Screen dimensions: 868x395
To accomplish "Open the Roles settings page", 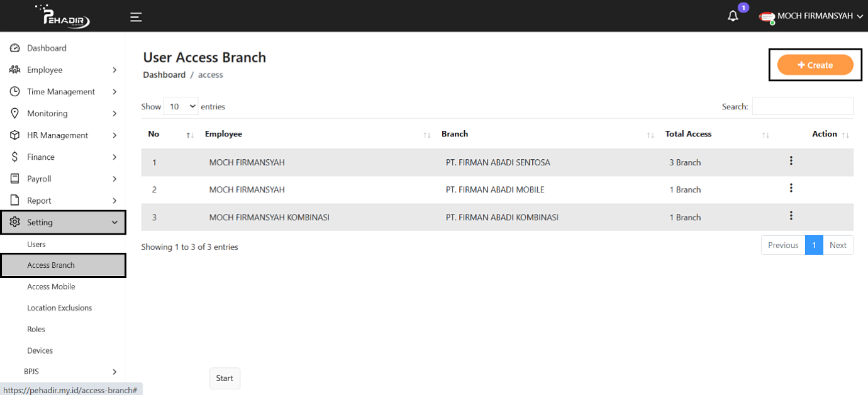I will coord(36,329).
